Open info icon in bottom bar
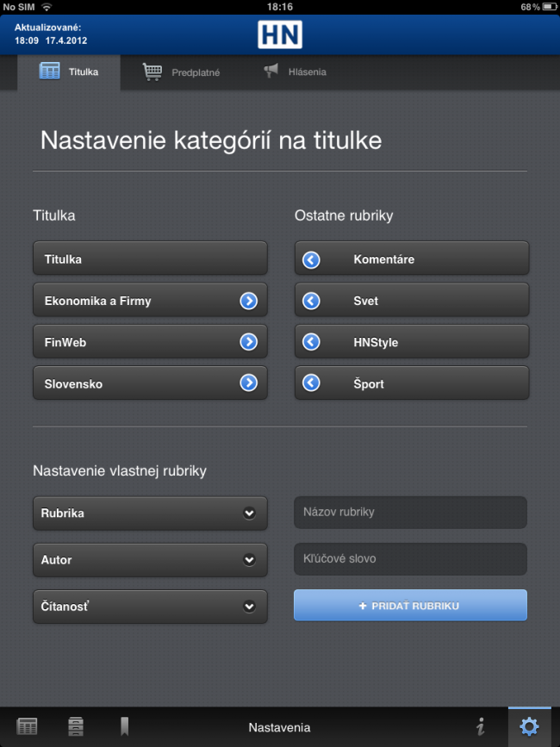 click(x=481, y=727)
